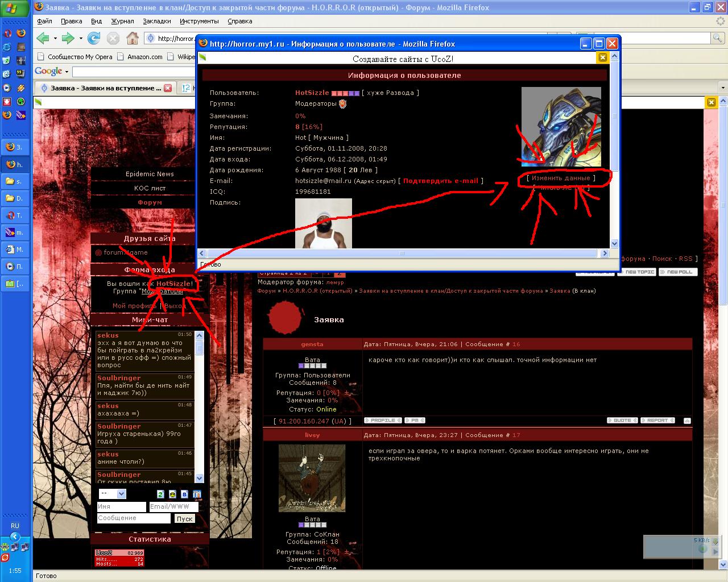Open the Закладки menu
This screenshot has height=582, width=728.
pos(156,21)
